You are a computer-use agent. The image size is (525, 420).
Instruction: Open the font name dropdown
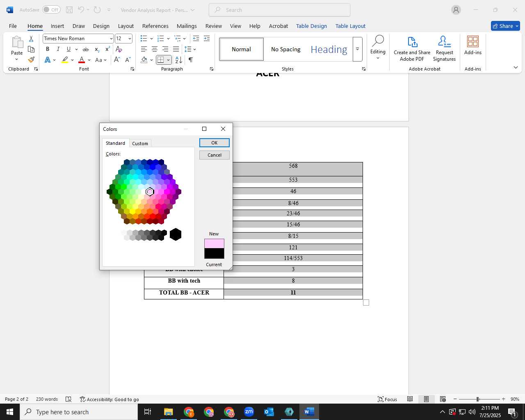111,39
